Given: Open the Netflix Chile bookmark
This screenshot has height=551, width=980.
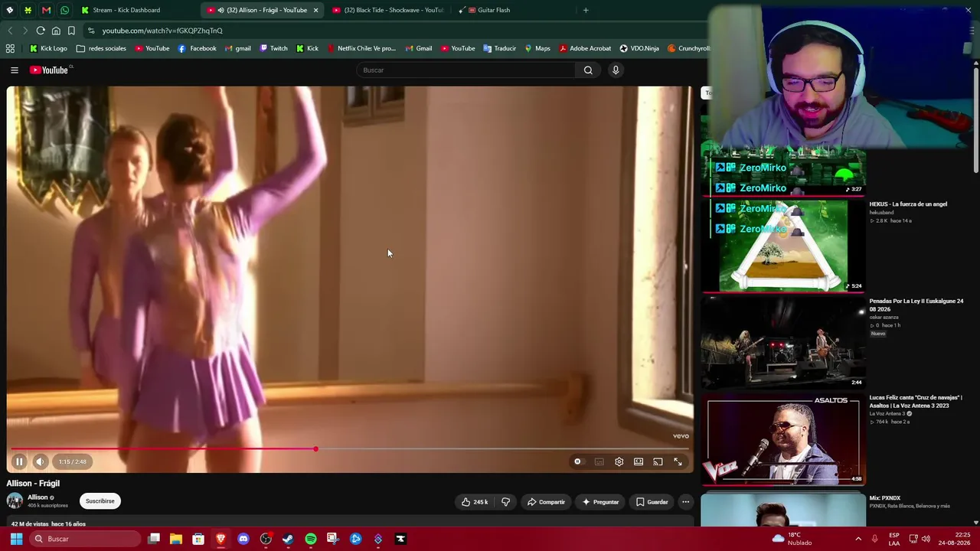Looking at the screenshot, I should (x=361, y=48).
